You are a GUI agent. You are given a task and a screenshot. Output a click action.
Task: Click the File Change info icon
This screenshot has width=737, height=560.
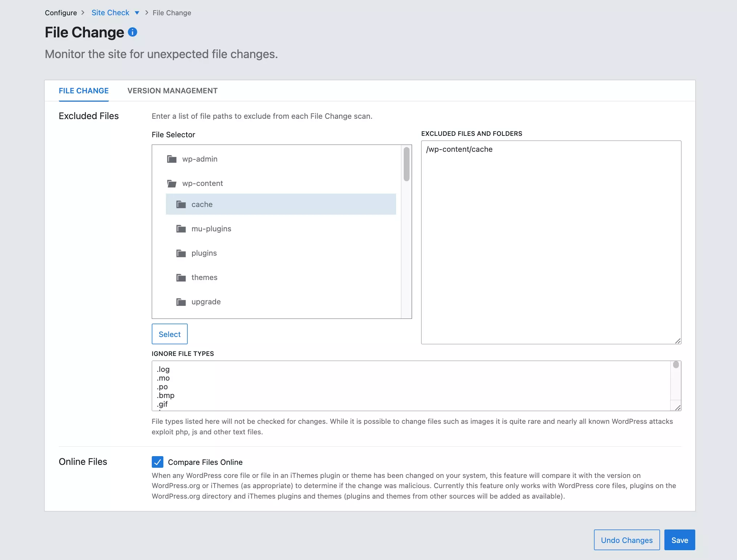pyautogui.click(x=133, y=32)
